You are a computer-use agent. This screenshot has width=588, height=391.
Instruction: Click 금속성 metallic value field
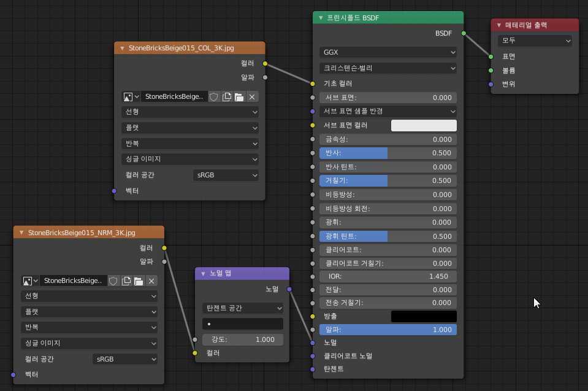pos(388,139)
